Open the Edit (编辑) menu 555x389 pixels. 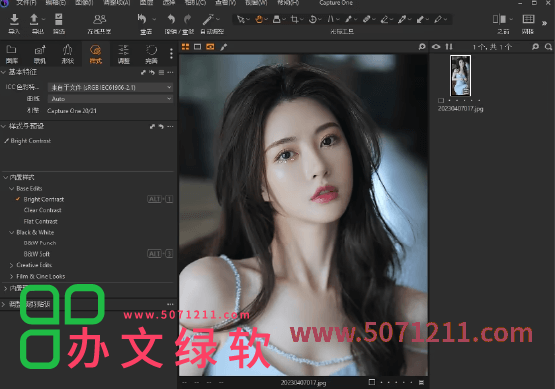point(56,3)
